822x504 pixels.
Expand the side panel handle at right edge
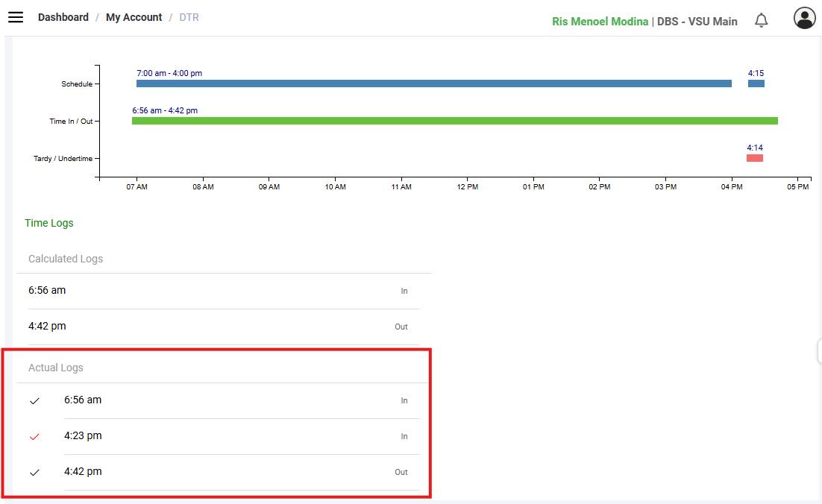click(819, 350)
